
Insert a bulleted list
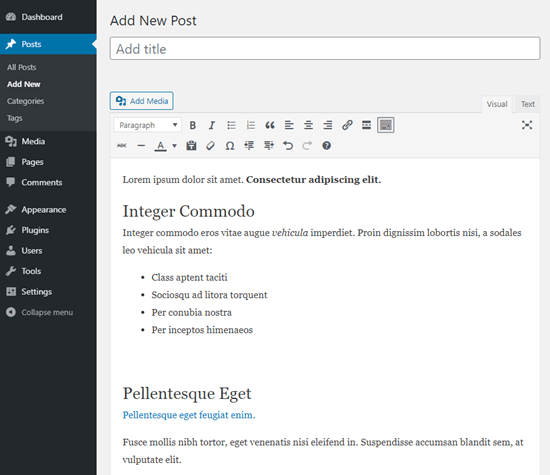click(x=231, y=125)
